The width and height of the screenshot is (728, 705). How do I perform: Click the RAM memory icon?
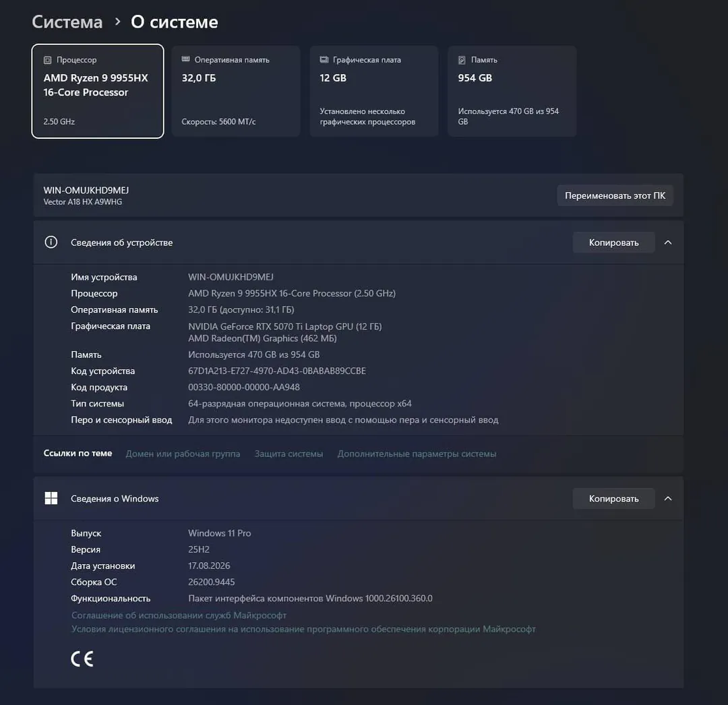[x=186, y=59]
